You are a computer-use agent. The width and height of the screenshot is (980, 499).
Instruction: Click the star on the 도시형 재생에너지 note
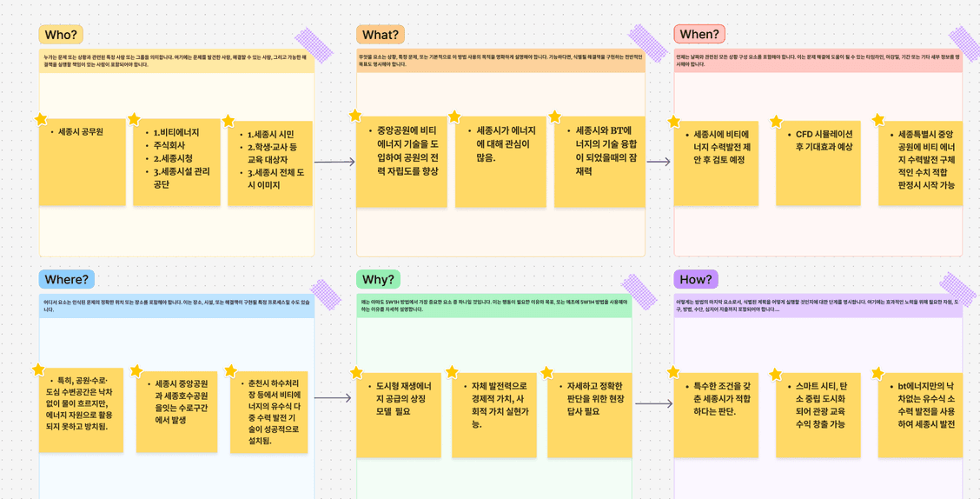point(356,372)
